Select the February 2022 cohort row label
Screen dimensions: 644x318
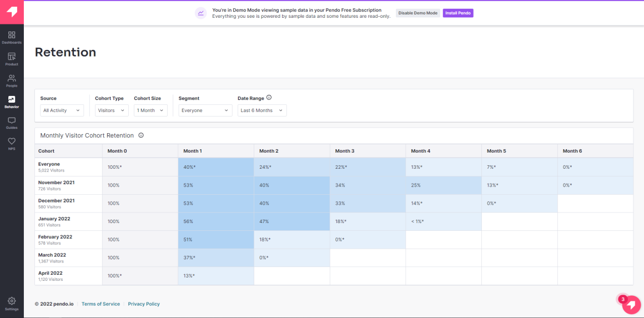coord(69,240)
